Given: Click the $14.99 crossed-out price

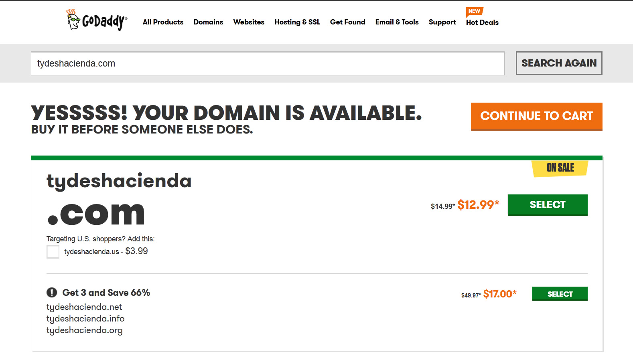Looking at the screenshot, I should pos(442,206).
